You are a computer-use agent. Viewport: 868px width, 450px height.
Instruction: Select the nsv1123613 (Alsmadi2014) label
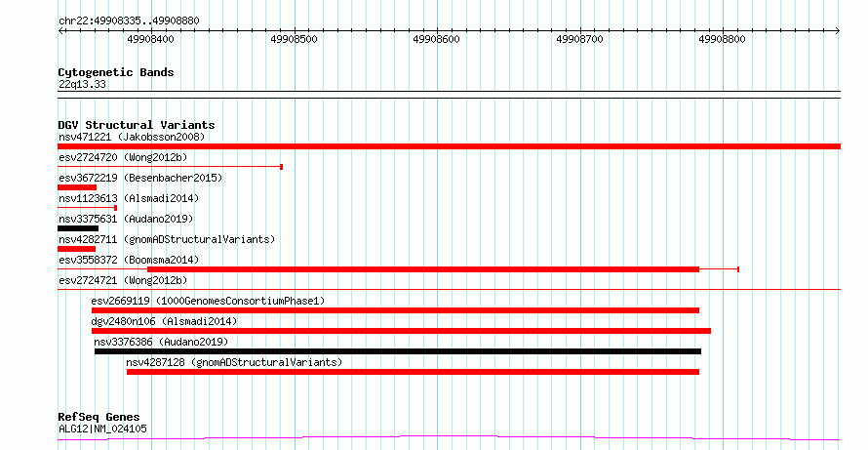point(129,198)
